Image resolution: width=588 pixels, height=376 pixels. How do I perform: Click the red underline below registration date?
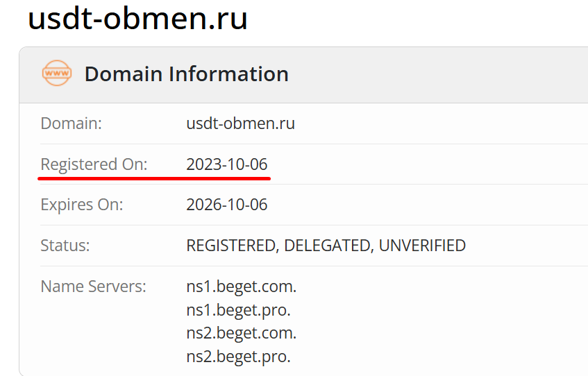point(154,178)
